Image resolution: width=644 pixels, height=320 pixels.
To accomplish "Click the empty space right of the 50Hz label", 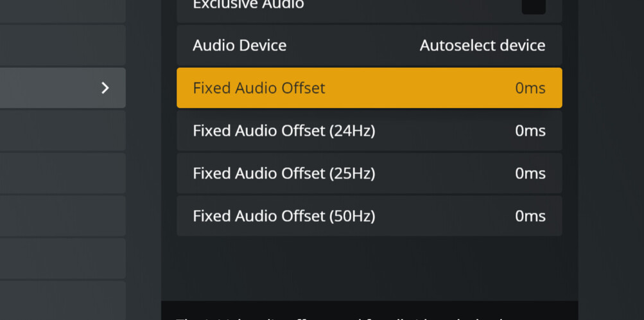I will pos(443,216).
